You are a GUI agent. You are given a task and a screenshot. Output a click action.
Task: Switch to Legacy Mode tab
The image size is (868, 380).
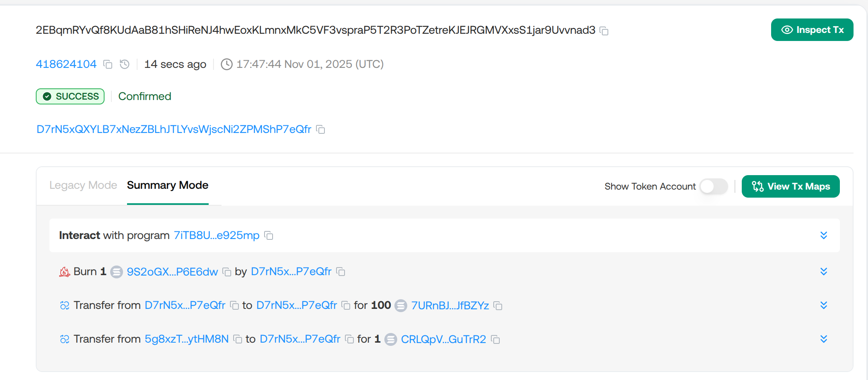[x=83, y=185]
